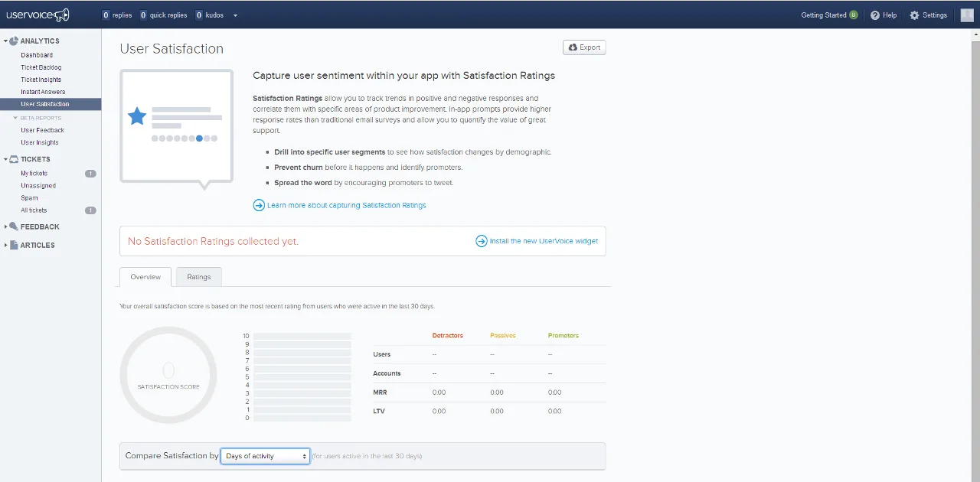Expand the Articles section arrow
Viewport: 980px width, 482px height.
(x=6, y=246)
